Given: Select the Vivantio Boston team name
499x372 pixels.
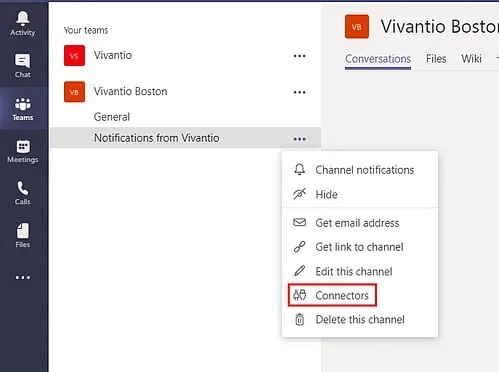Looking at the screenshot, I should [x=130, y=91].
